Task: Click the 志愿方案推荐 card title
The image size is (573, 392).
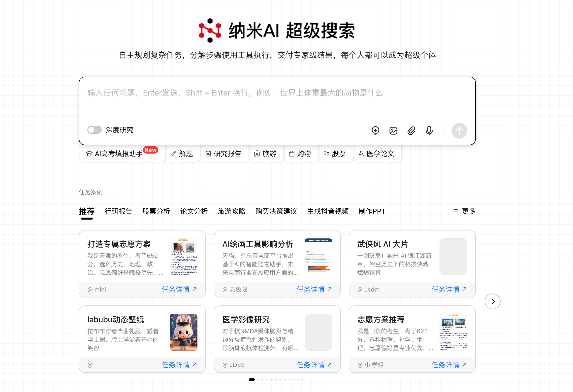Action: [x=381, y=320]
